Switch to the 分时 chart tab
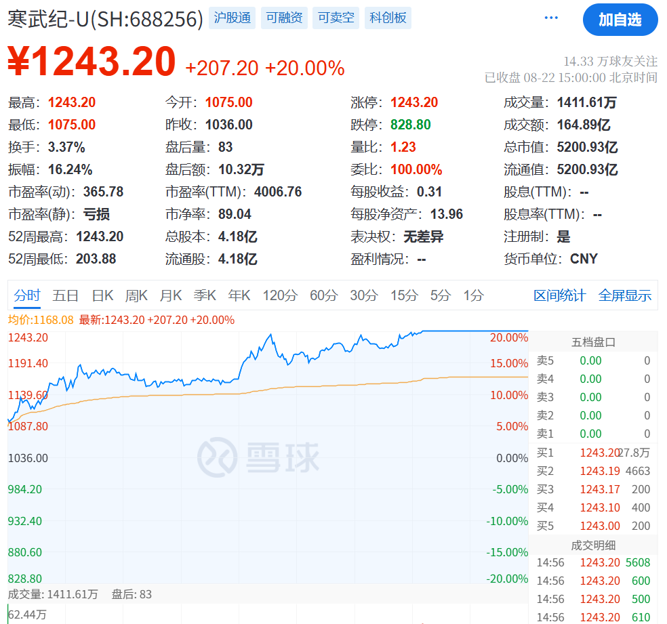This screenshot has width=667, height=624. (x=27, y=295)
